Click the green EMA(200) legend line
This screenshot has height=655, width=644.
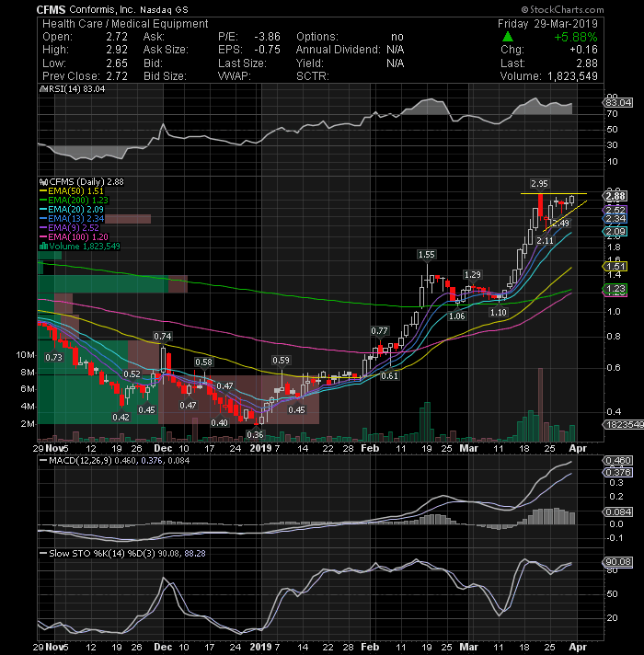(x=43, y=201)
